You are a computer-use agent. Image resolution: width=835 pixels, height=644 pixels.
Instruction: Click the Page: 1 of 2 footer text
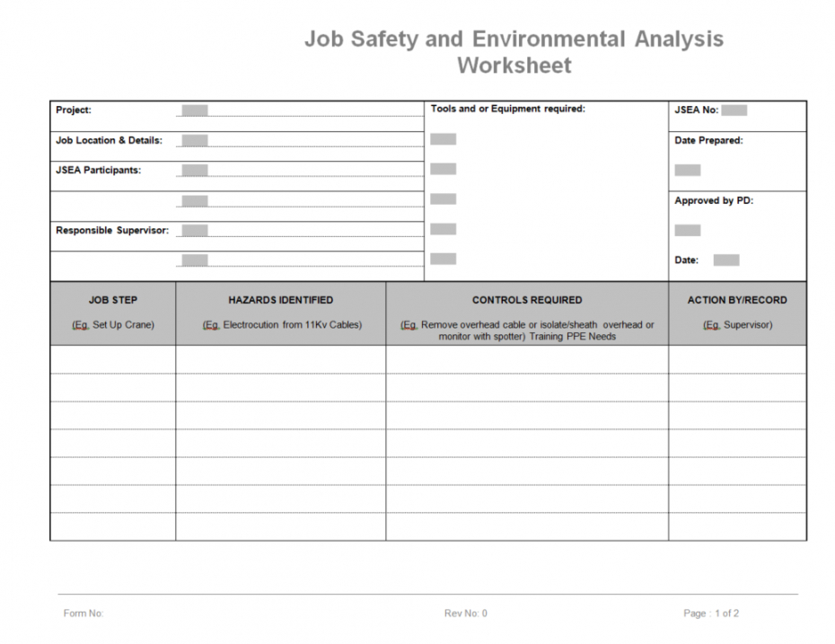tap(712, 613)
